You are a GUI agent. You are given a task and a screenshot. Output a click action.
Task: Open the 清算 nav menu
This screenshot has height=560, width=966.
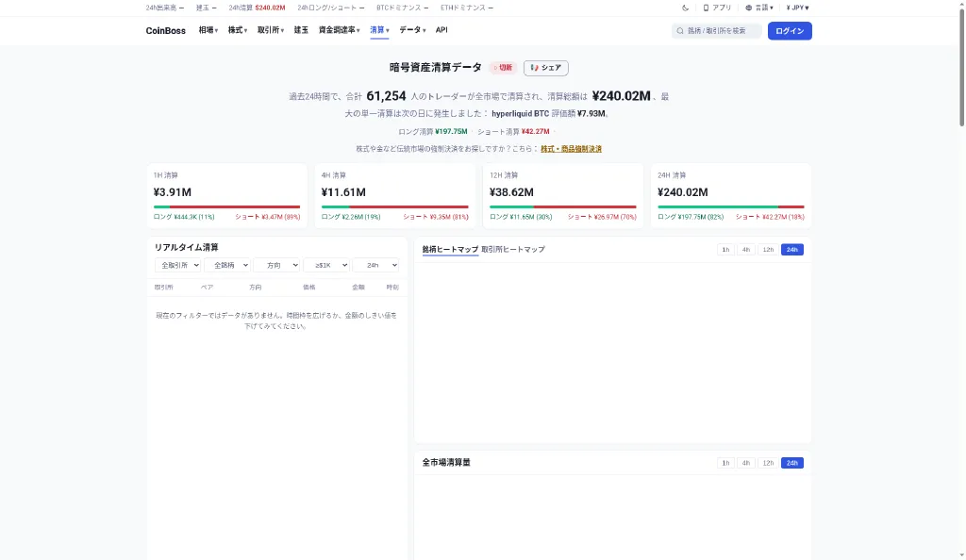(x=379, y=30)
